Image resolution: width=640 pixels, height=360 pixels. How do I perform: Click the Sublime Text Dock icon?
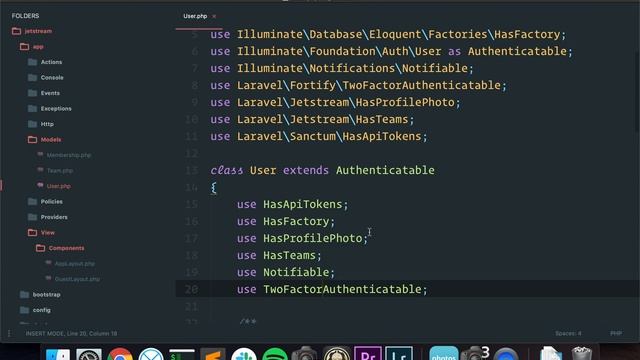pos(213,354)
